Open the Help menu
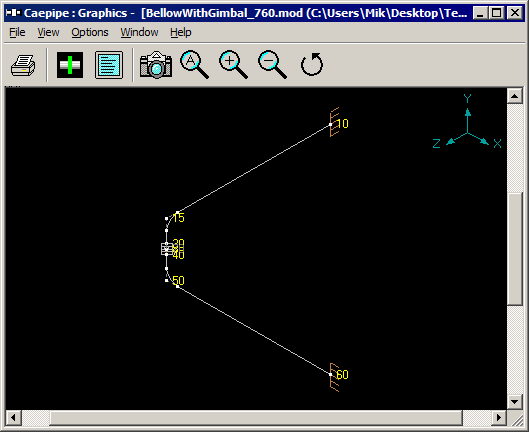Viewport: 529px width, 432px height. click(x=180, y=32)
